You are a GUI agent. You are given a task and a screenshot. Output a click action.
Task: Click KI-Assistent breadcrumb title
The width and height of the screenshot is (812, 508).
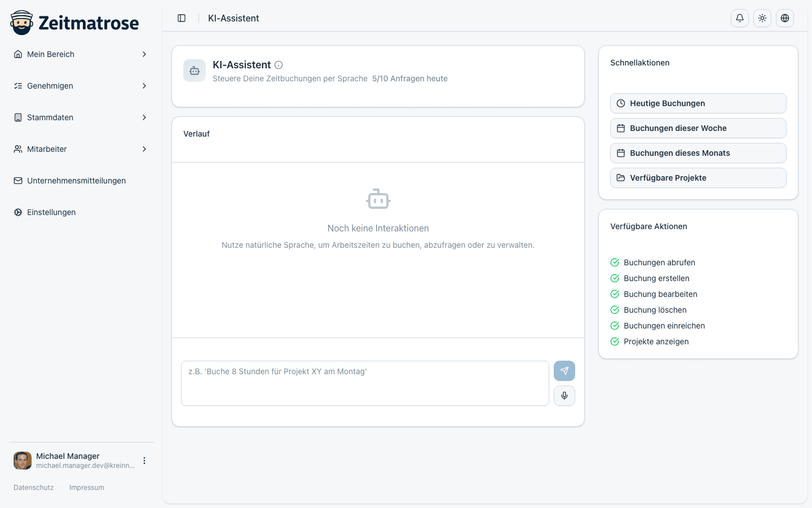tap(233, 18)
